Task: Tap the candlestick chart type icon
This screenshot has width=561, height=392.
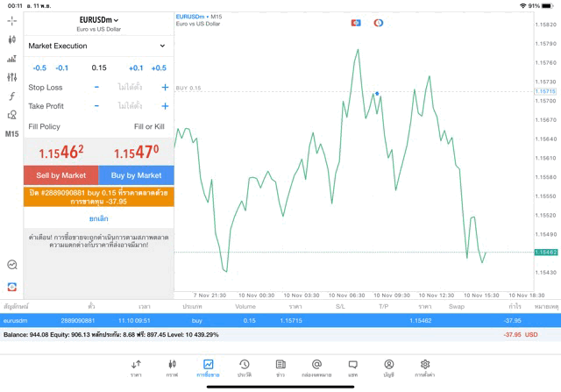Action: click(x=11, y=39)
